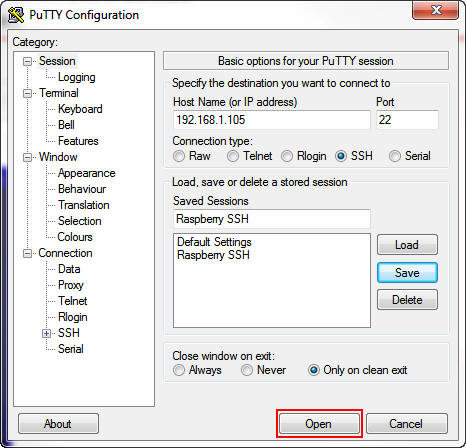Save the current session
The height and width of the screenshot is (448, 466).
(407, 273)
